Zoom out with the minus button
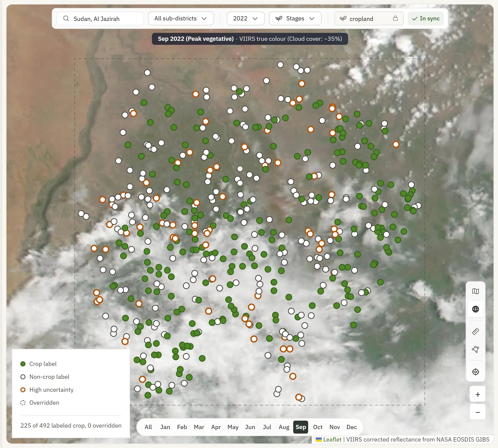The width and height of the screenshot is (498, 448). point(478,412)
